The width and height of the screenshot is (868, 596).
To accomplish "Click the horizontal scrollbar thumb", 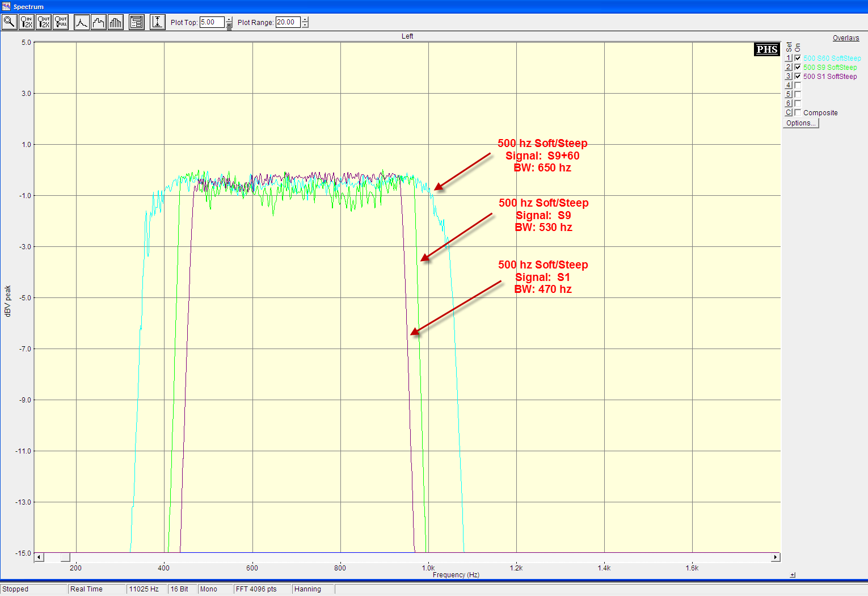I will click(65, 557).
